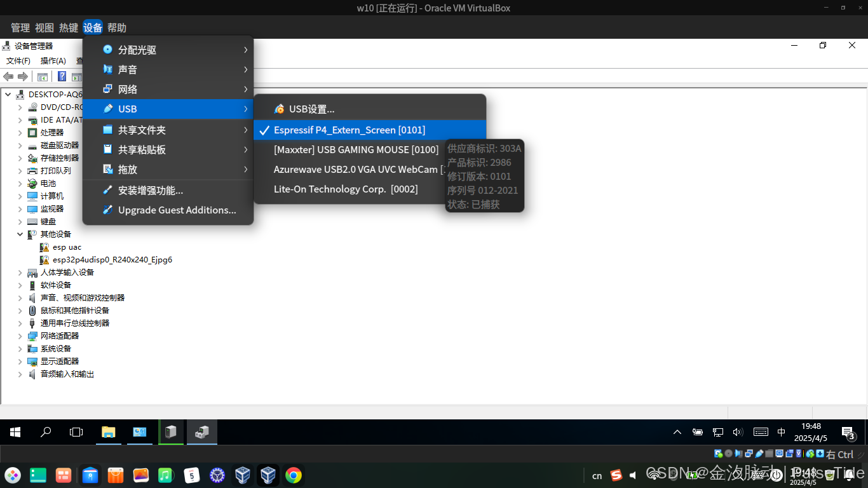Open 操作(A) menu in Device Manager
The width and height of the screenshot is (868, 488).
pos(53,61)
